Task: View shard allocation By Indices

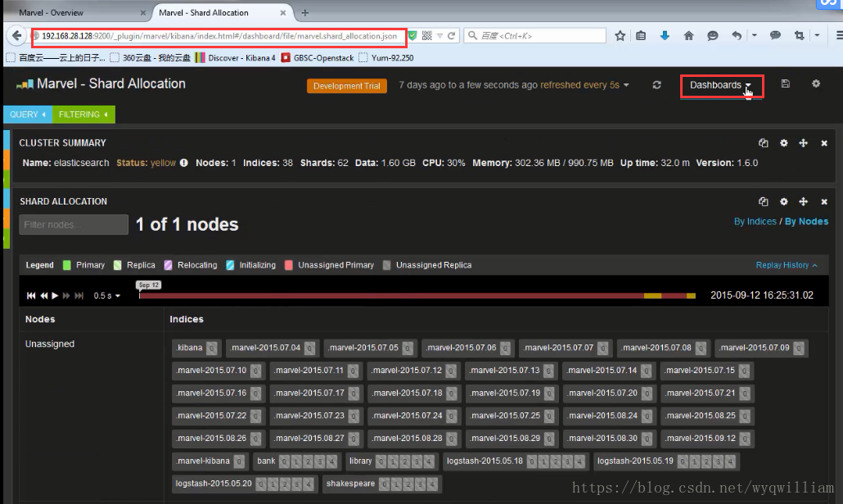Action: [x=755, y=222]
